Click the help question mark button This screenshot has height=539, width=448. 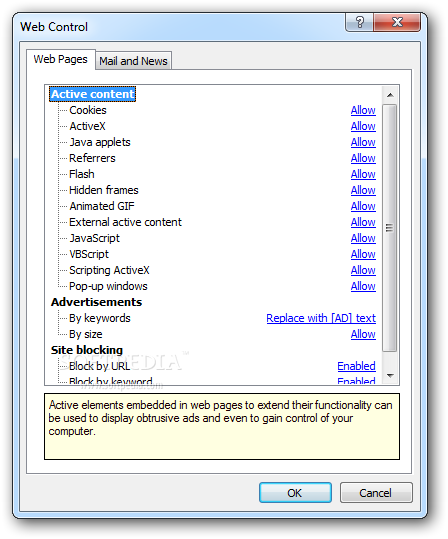click(x=360, y=22)
